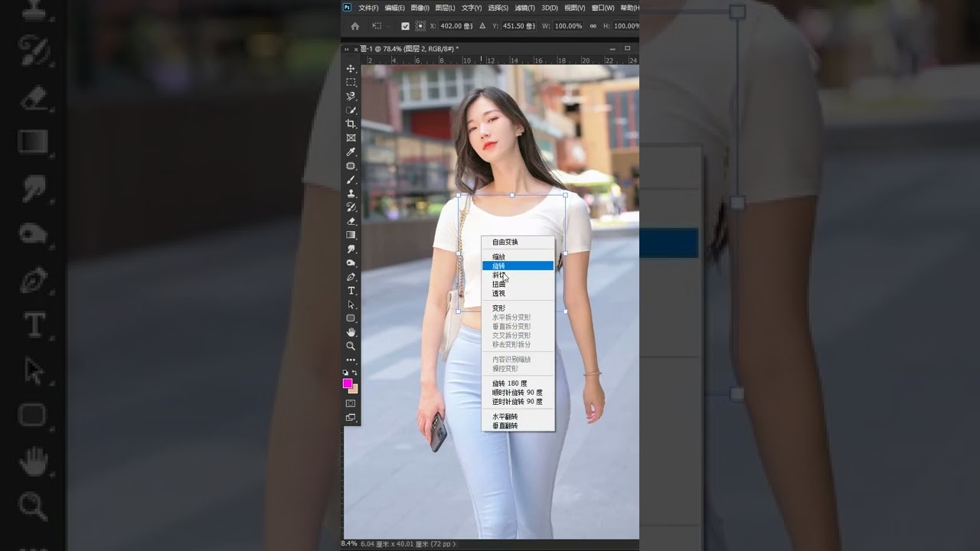Select the Rectangle shape tool
Image resolution: width=980 pixels, height=551 pixels.
coord(351,318)
